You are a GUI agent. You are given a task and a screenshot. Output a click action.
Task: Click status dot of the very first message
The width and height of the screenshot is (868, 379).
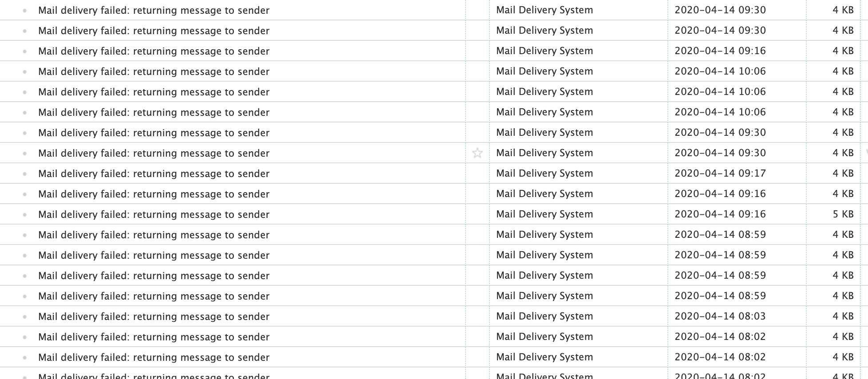pos(24,11)
